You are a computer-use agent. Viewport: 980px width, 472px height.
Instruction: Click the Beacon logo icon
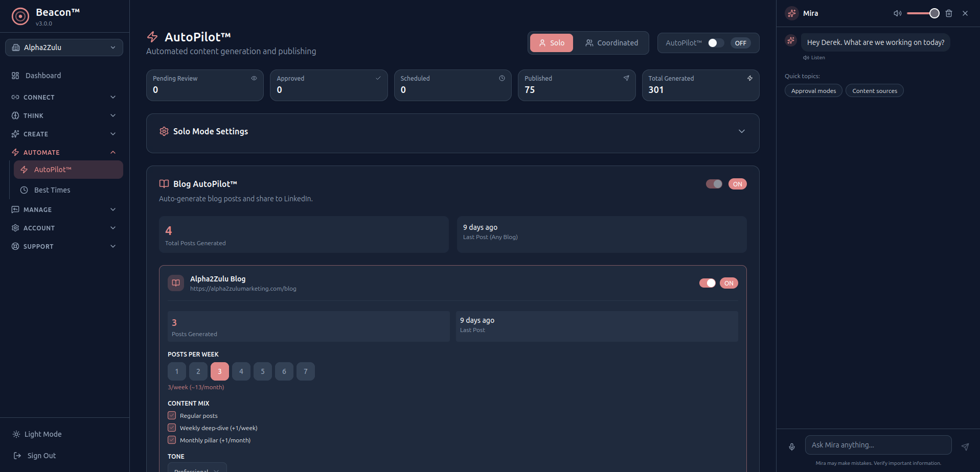tap(20, 16)
